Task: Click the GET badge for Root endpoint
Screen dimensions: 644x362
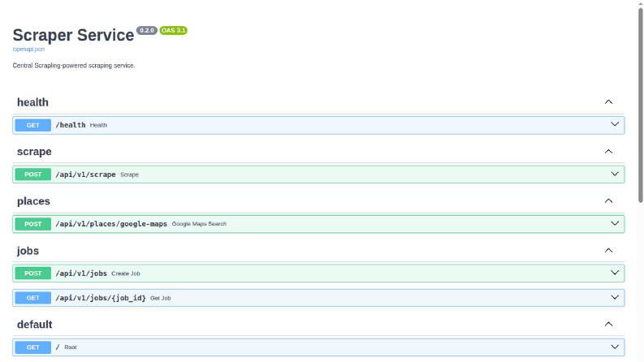Action: [32, 347]
